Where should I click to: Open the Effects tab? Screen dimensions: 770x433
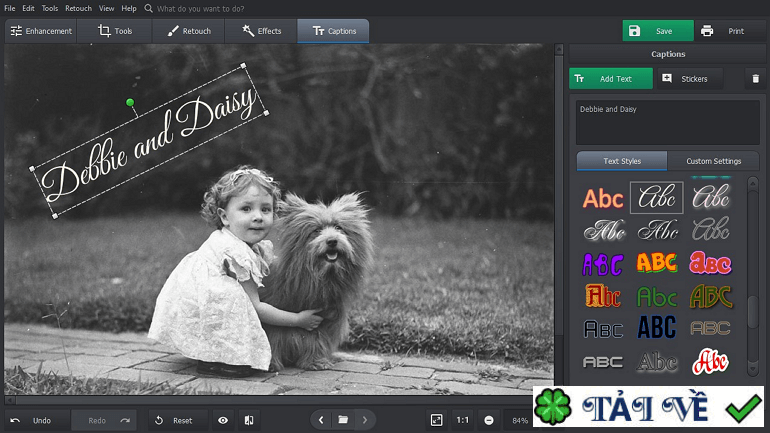coord(262,31)
